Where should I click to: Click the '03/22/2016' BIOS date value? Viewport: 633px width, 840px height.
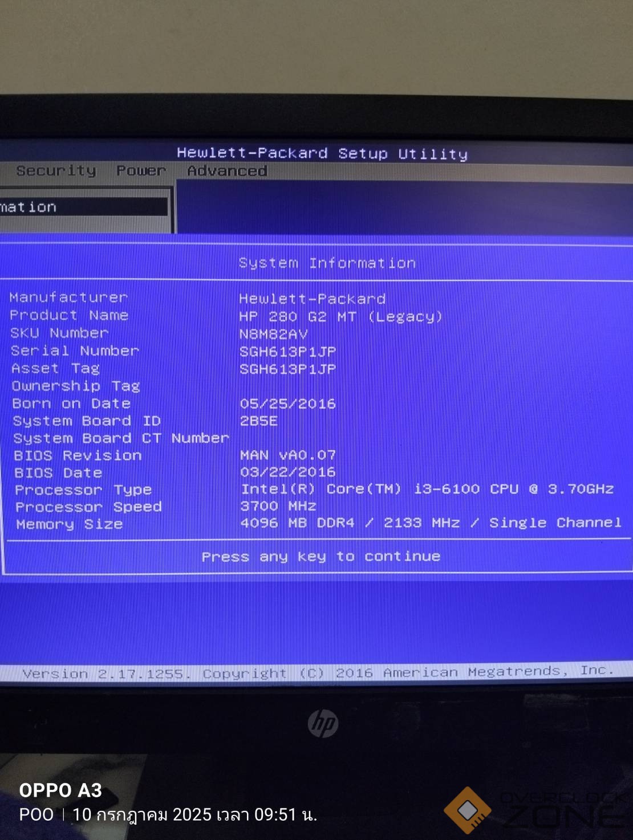(288, 472)
